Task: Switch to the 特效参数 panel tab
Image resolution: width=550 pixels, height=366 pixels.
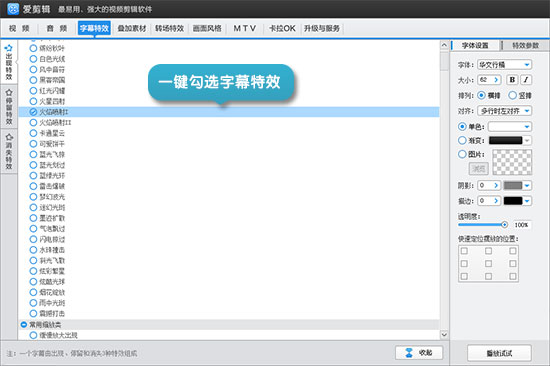Action: click(x=525, y=45)
